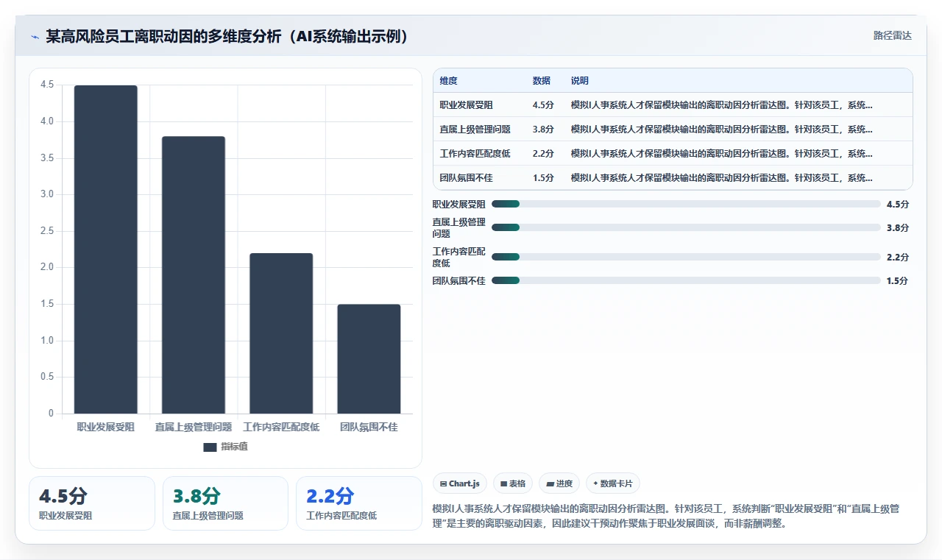Click the 工作内容匹配度低 bar in chart

coord(281,333)
